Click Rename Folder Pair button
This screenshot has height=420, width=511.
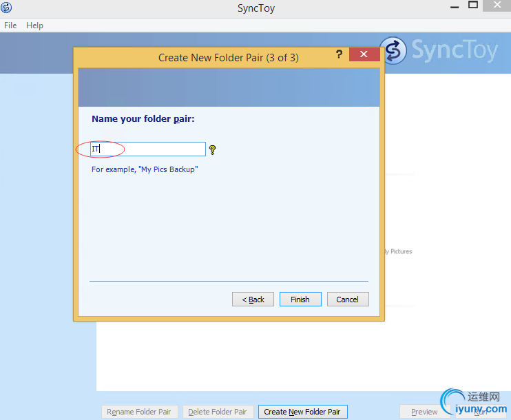140,412
